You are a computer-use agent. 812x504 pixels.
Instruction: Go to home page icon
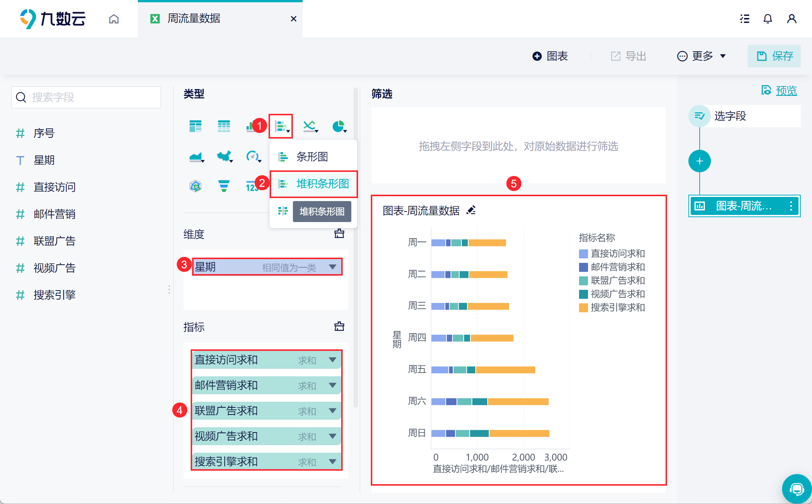tap(114, 19)
